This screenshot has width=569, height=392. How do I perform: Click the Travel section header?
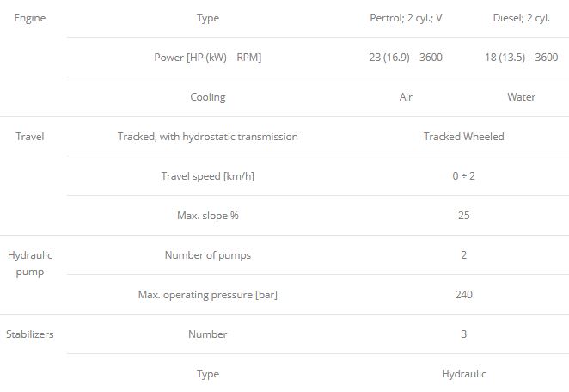[30, 137]
